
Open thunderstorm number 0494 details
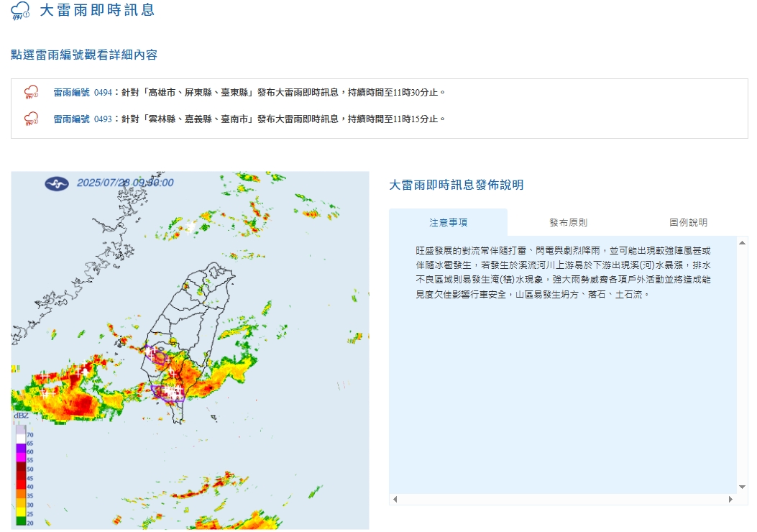click(x=83, y=92)
